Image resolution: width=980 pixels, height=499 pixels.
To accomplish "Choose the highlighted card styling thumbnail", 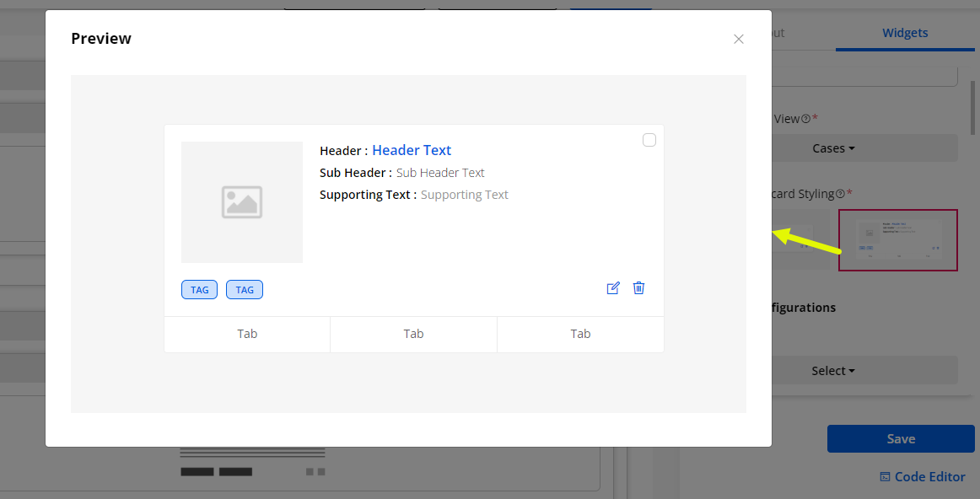I will point(897,240).
